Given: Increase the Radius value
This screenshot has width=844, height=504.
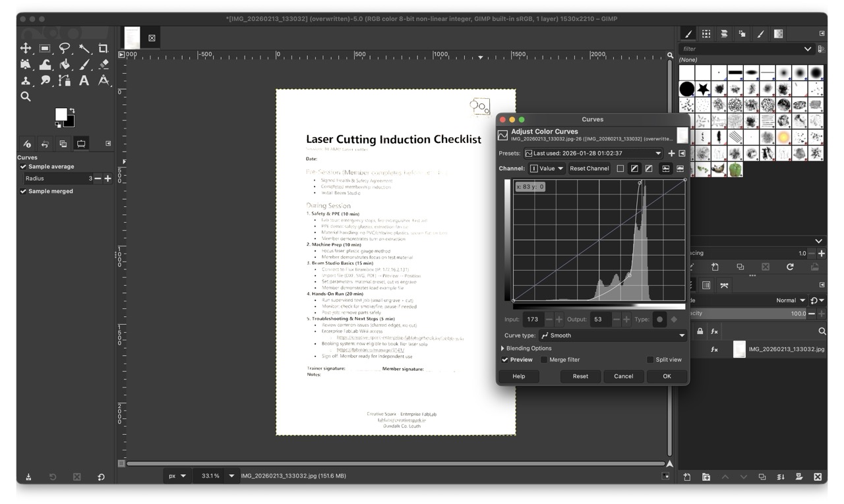Looking at the screenshot, I should click(107, 179).
